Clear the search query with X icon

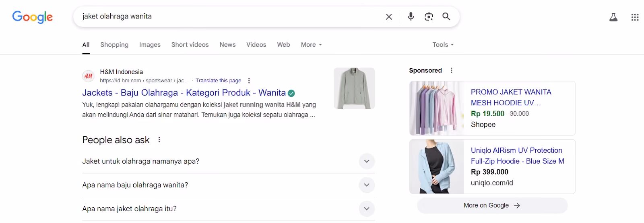[x=389, y=17]
